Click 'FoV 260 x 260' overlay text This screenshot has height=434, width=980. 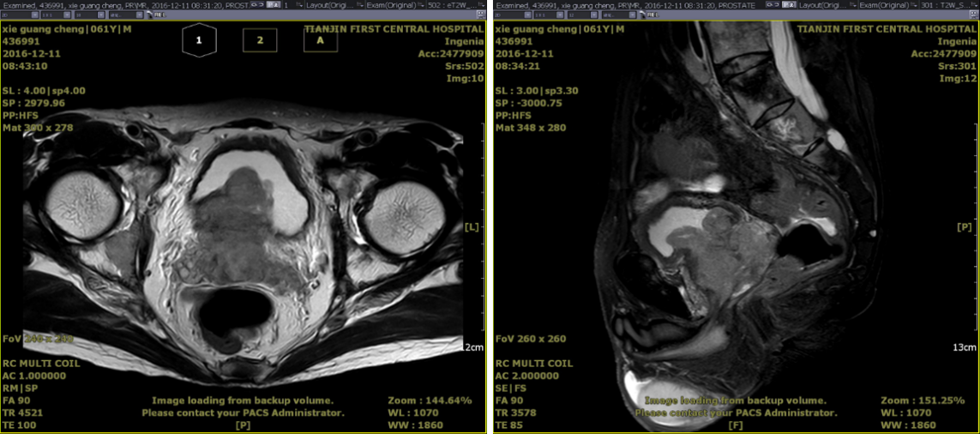coord(531,339)
